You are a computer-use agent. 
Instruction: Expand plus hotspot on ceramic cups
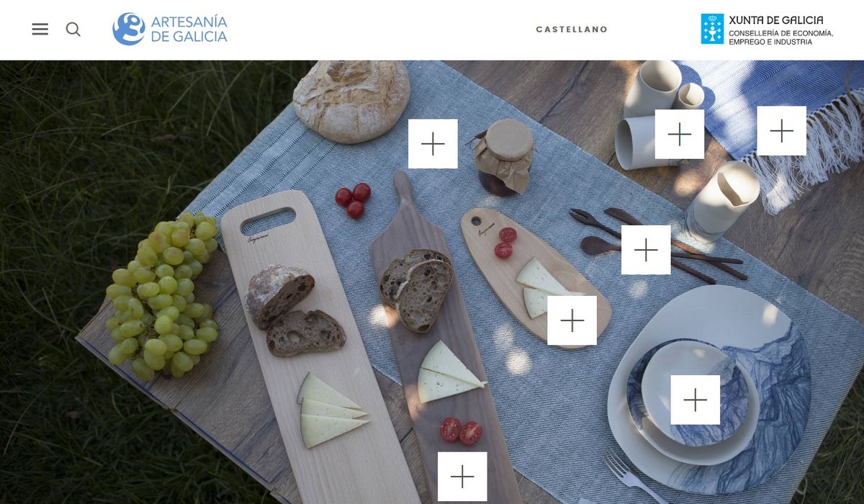click(680, 135)
